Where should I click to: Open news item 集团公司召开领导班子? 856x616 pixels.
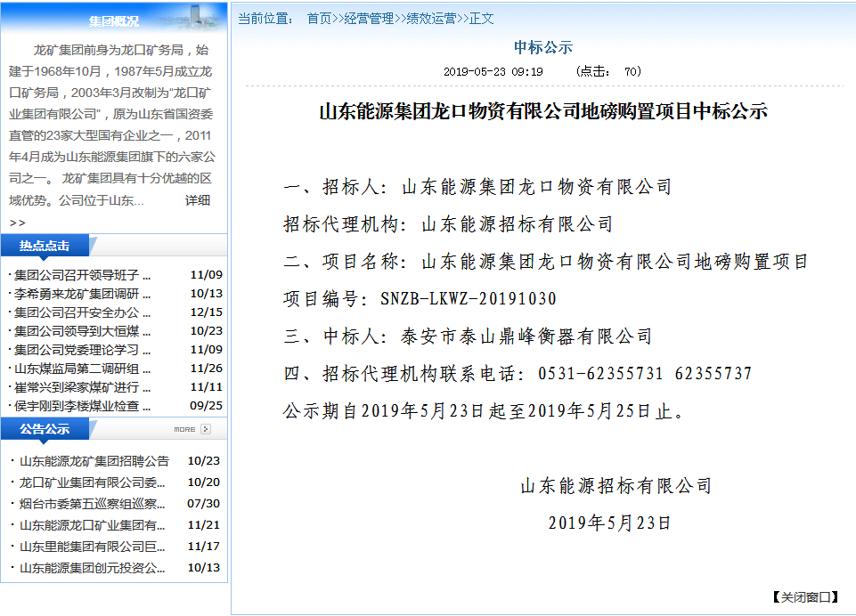pyautogui.click(x=83, y=275)
